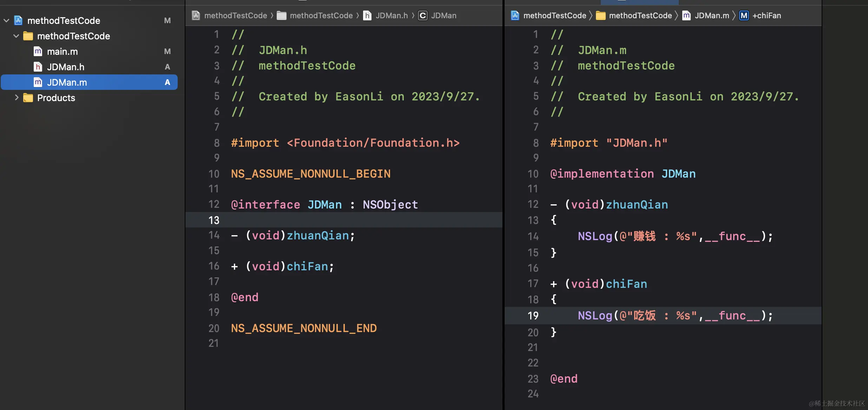This screenshot has width=868, height=410.
Task: Click @end in JDMan.m
Action: 564,379
